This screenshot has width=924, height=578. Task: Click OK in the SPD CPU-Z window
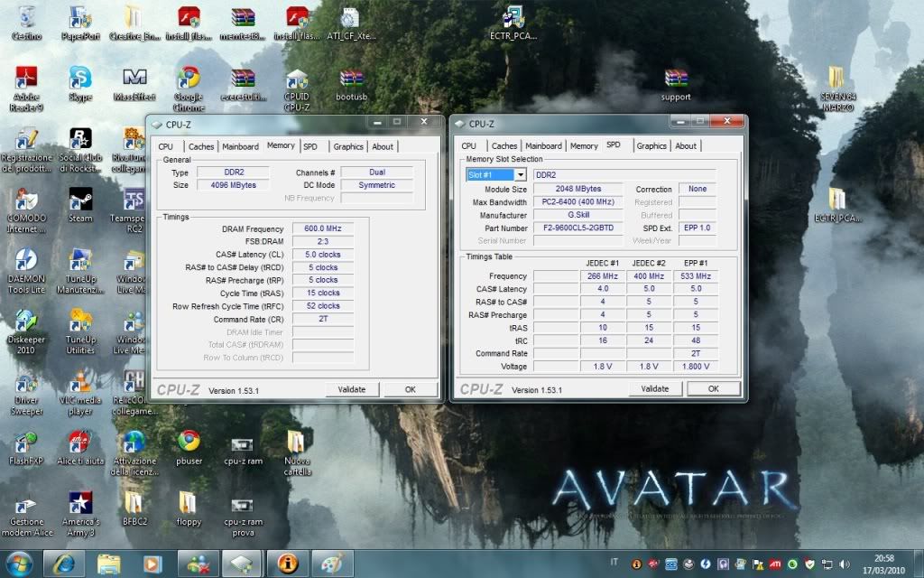click(x=713, y=388)
